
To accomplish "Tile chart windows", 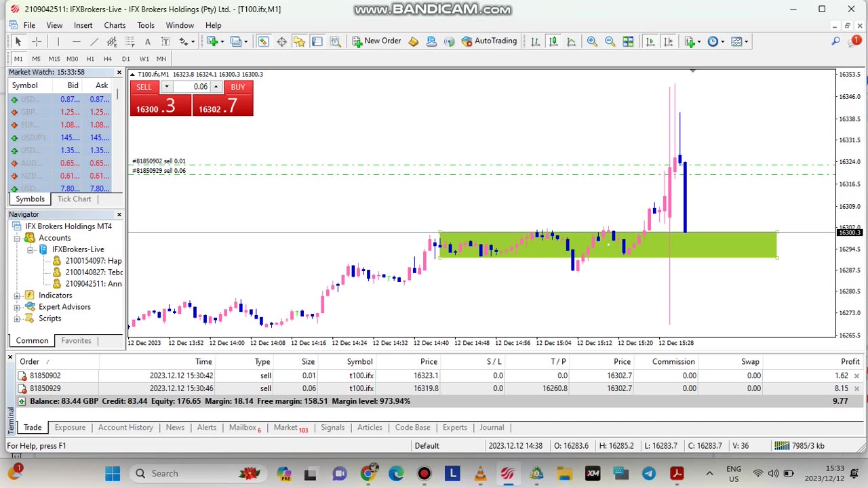I will pos(628,41).
